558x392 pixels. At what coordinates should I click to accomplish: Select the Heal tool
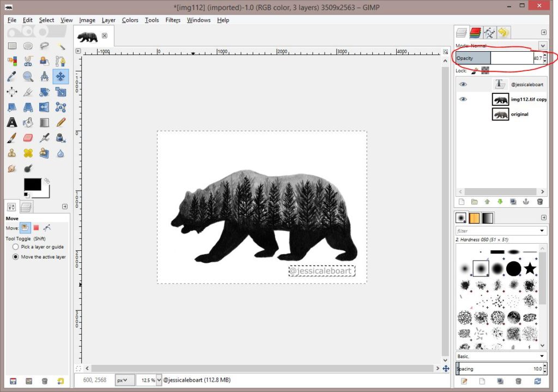(28, 153)
